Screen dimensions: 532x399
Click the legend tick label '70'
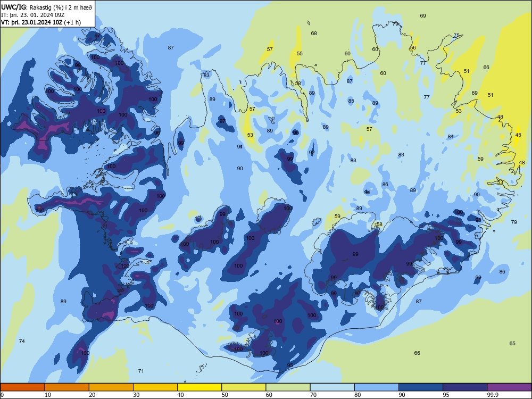pos(313,395)
